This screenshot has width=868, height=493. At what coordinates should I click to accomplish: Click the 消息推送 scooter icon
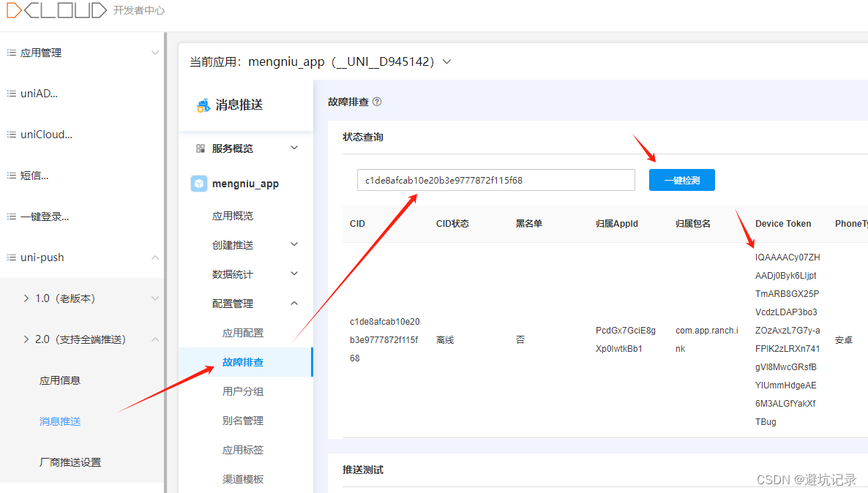click(x=203, y=105)
